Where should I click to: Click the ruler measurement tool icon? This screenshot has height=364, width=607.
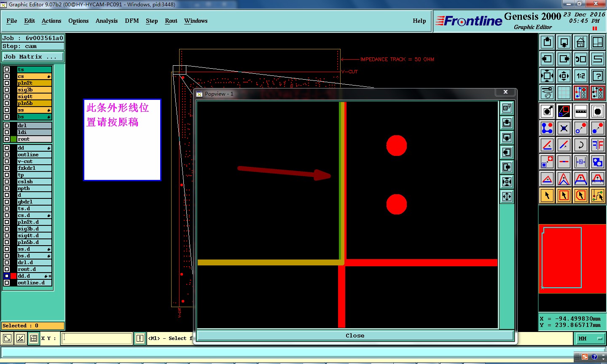[581, 111]
